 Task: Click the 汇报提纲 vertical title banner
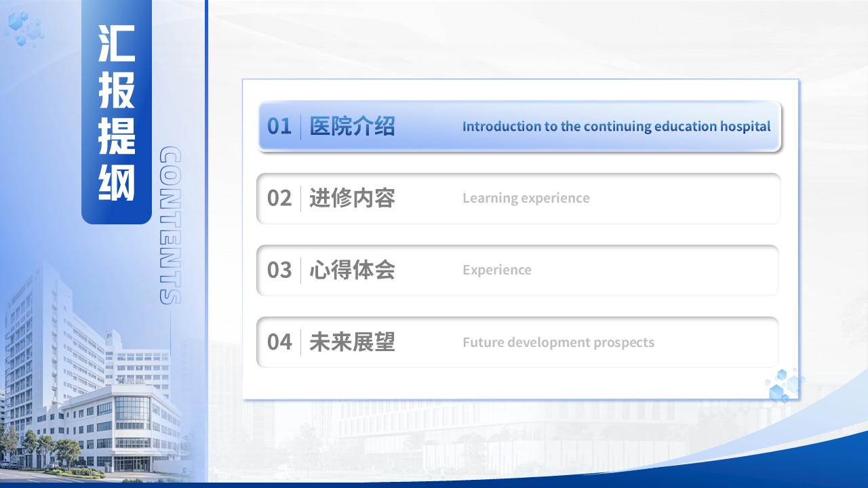click(117, 112)
